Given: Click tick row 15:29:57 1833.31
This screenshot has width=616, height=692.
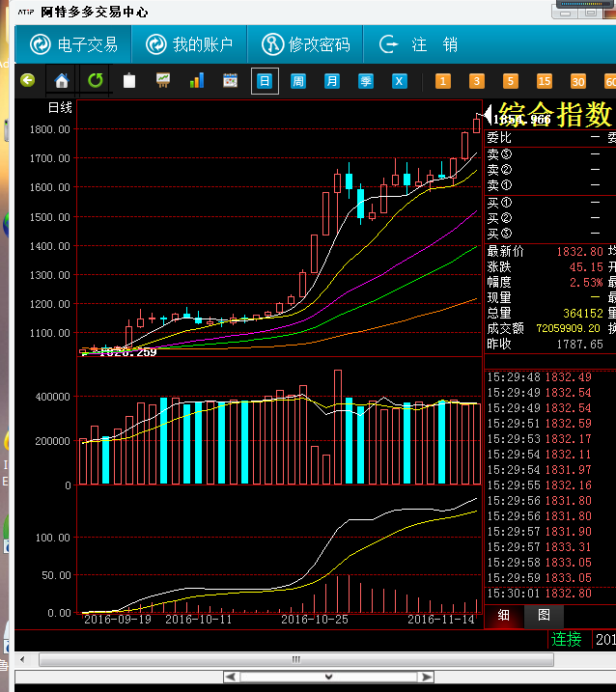Looking at the screenshot, I should [x=539, y=547].
